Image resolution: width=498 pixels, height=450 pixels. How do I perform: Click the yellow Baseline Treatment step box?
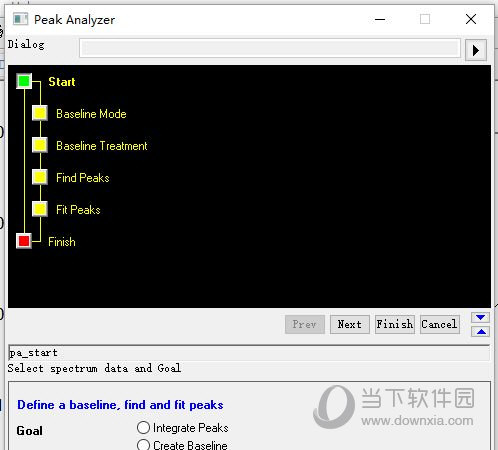pyautogui.click(x=40, y=145)
